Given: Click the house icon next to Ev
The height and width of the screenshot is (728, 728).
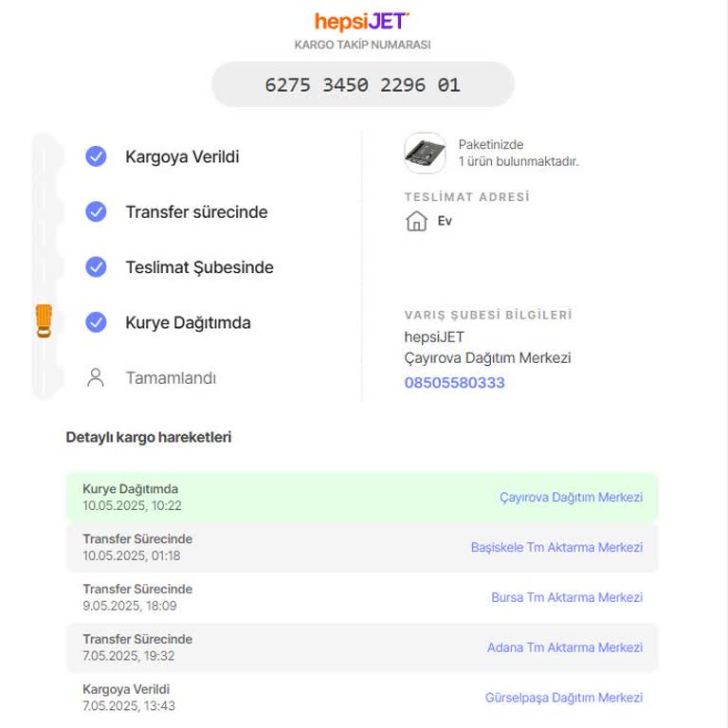Looking at the screenshot, I should coord(416,221).
